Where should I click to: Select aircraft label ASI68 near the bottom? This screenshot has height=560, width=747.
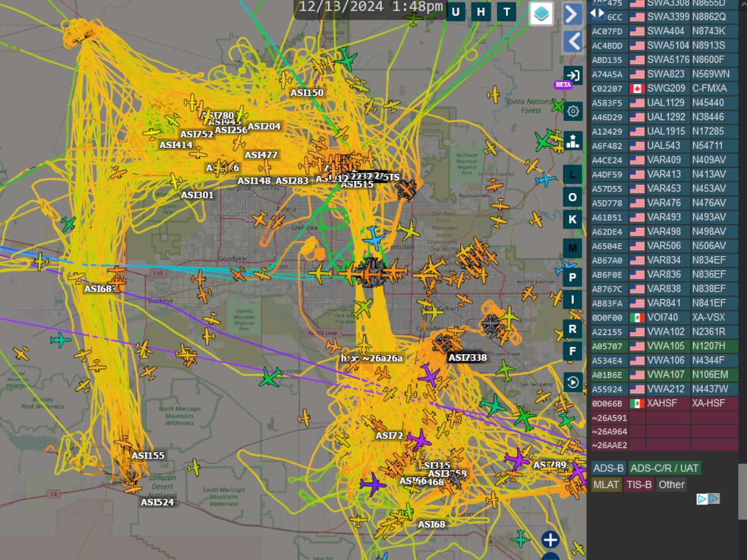tap(431, 524)
